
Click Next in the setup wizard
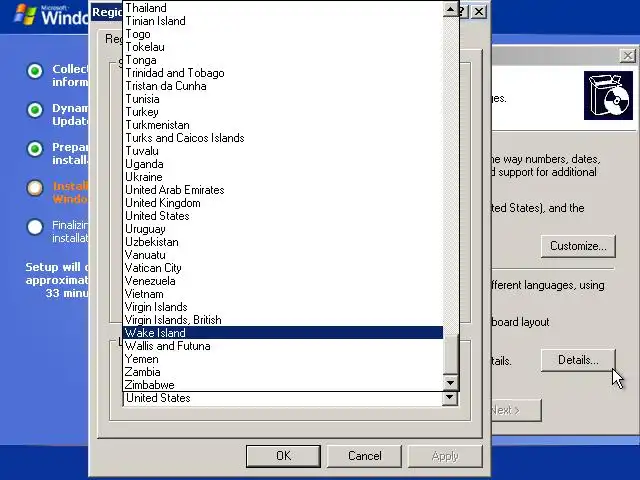point(516,410)
